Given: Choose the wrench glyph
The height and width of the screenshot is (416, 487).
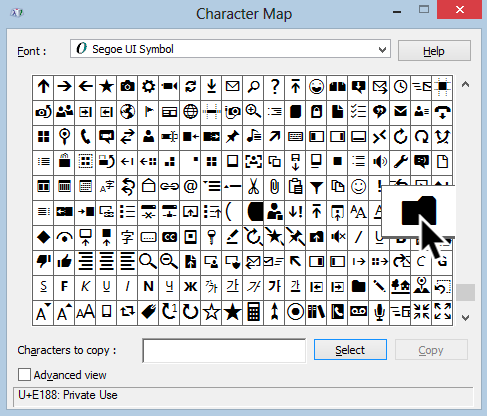Looking at the screenshot, I should click(x=400, y=162).
